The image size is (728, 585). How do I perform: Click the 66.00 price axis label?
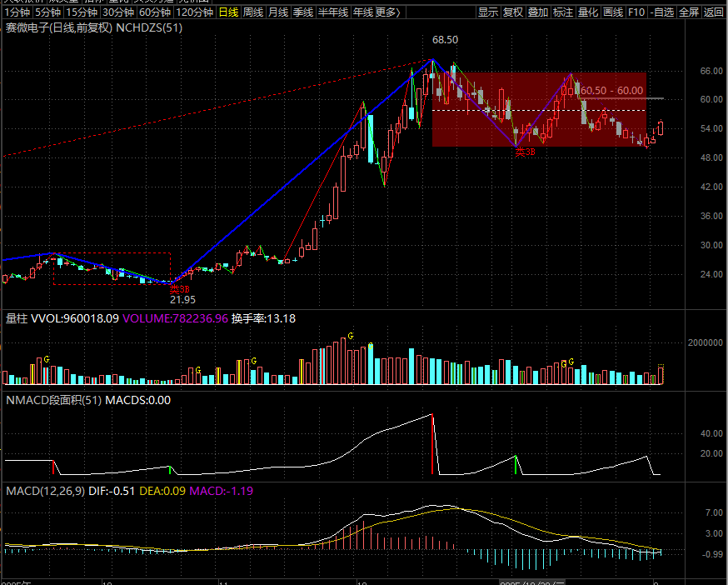(x=711, y=71)
